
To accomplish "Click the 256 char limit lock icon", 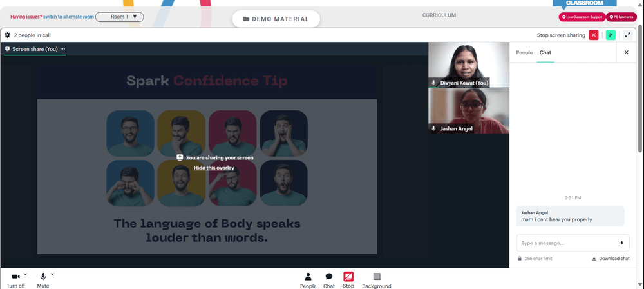I will tap(520, 259).
